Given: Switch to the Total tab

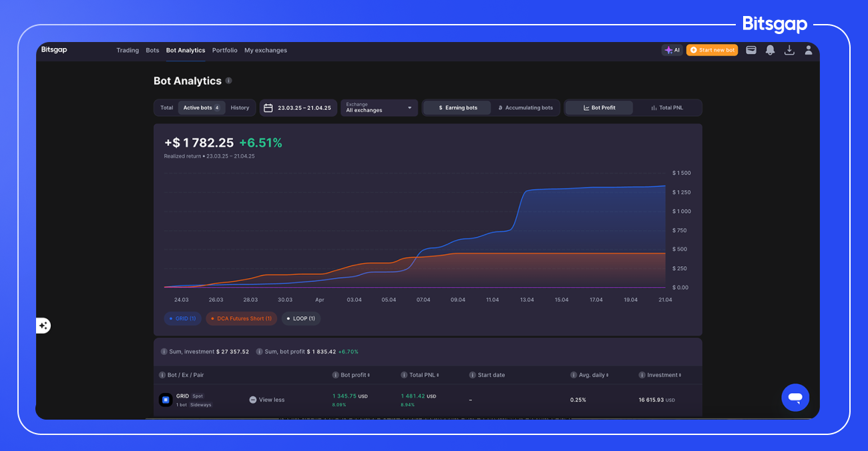Looking at the screenshot, I should coord(166,108).
